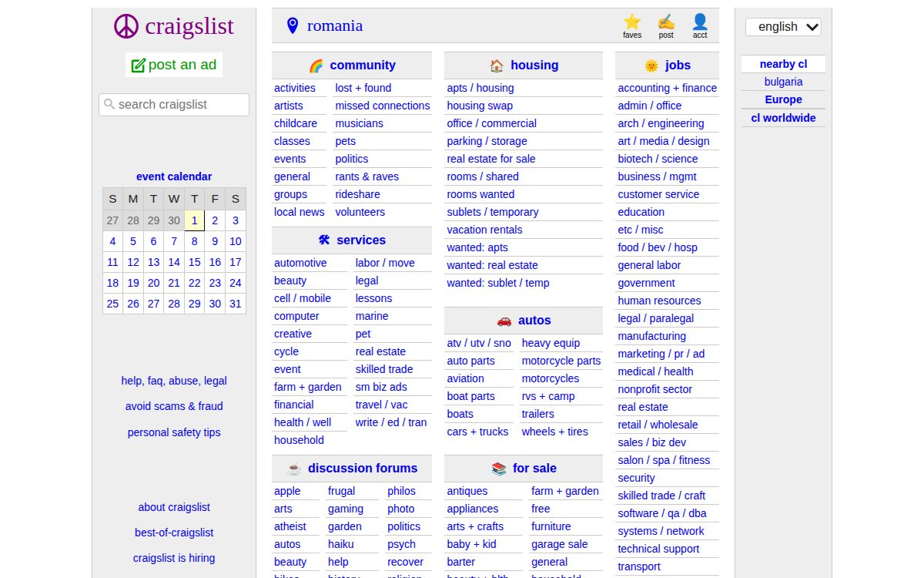This screenshot has height=578, width=924.
Task: Click the location pin icon beside romania
Action: click(293, 26)
